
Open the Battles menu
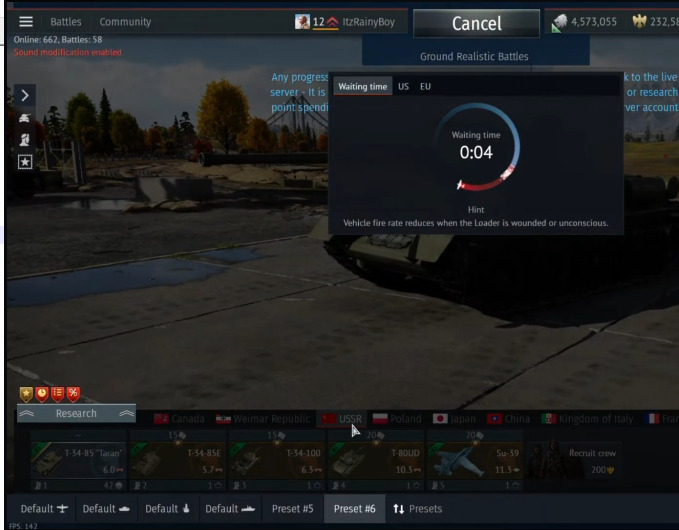click(x=66, y=22)
